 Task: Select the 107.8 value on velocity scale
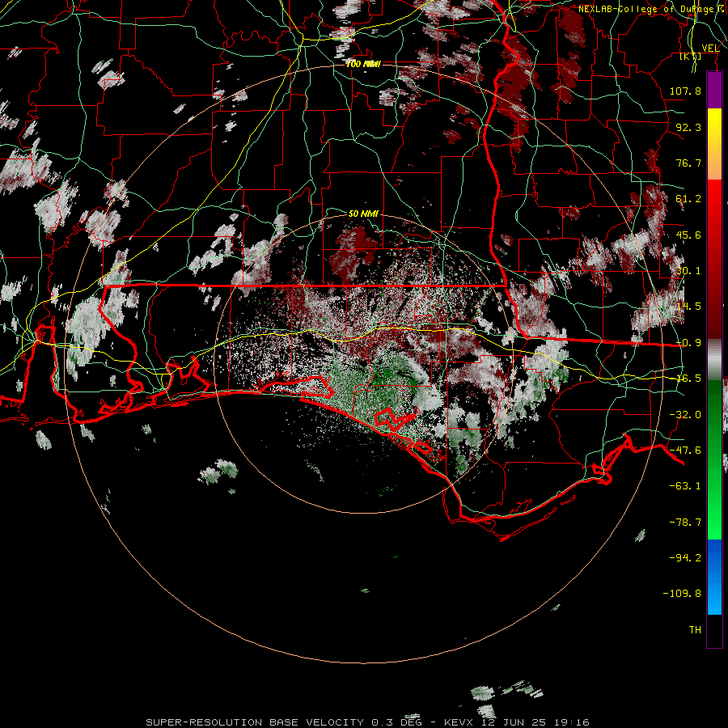[x=685, y=91]
